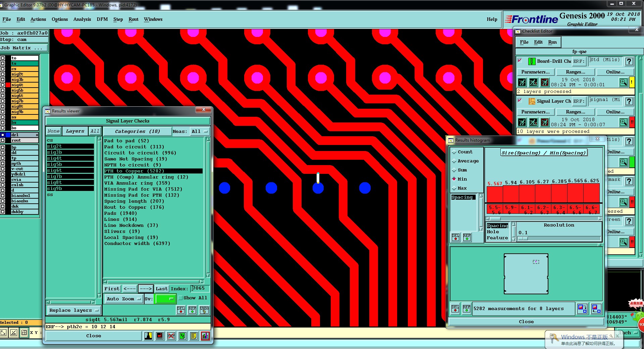644x349 pixels.
Task: Click the bottom-left DEL icon in Results histogram
Action: (455, 308)
